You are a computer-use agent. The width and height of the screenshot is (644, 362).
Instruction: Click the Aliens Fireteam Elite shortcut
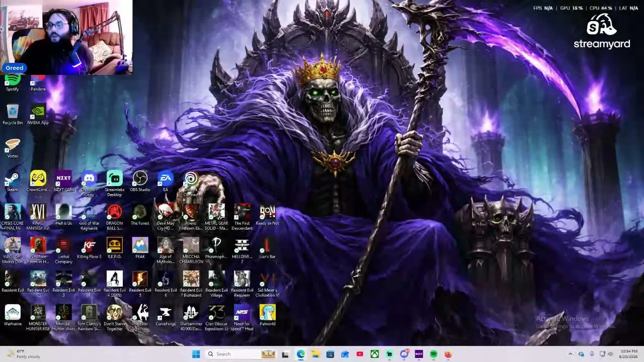(191, 218)
